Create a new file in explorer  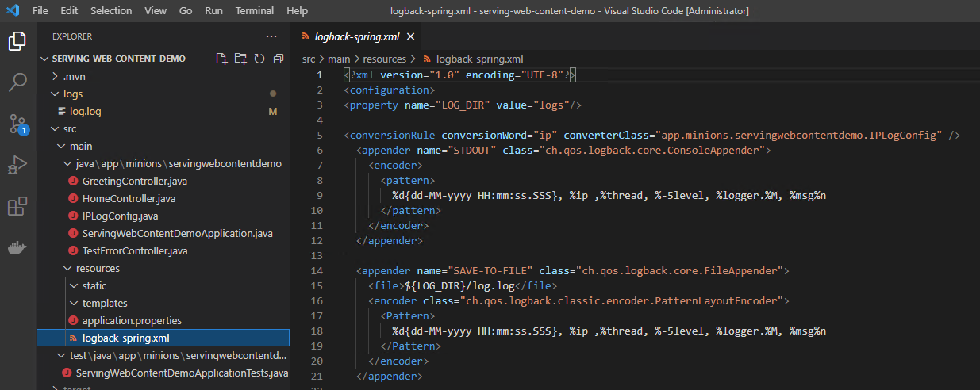coord(222,59)
